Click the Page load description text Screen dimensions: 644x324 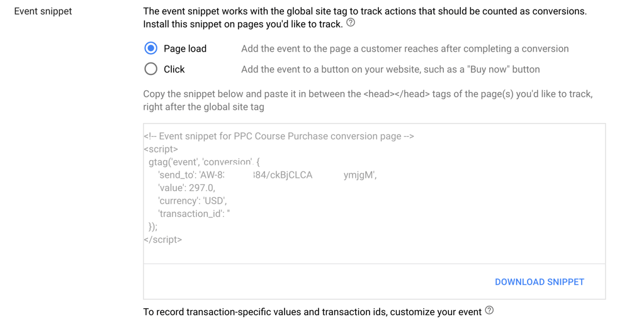[x=405, y=49]
